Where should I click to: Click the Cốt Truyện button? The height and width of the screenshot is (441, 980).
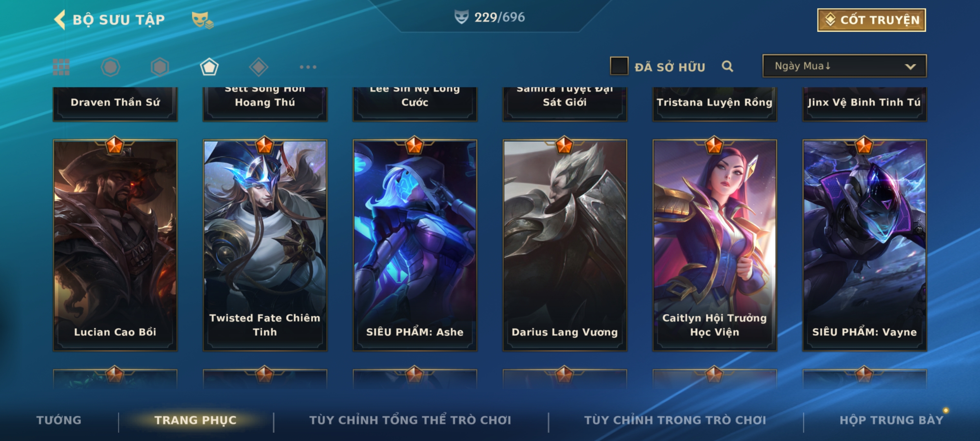click(871, 20)
